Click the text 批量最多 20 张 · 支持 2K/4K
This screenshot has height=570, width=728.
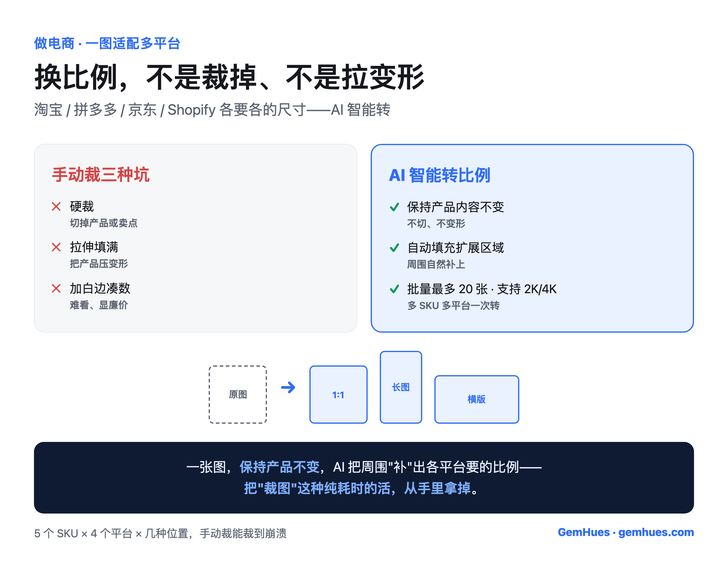click(x=482, y=289)
